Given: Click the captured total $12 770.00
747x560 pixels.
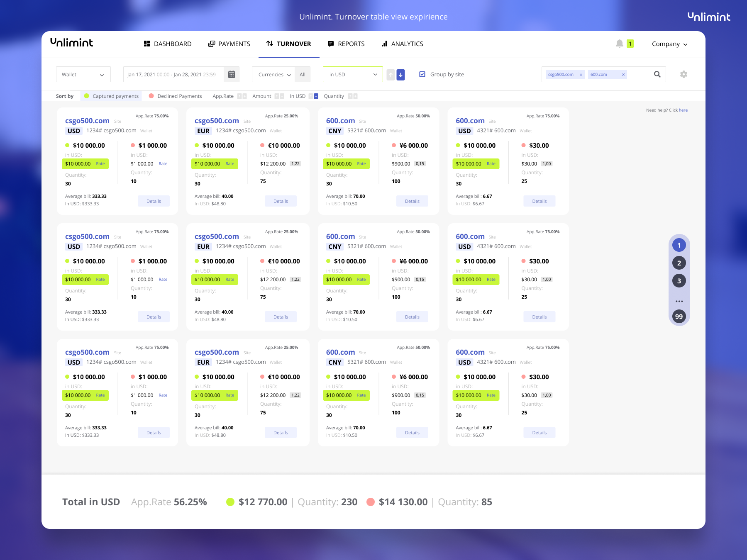Looking at the screenshot, I should (263, 502).
